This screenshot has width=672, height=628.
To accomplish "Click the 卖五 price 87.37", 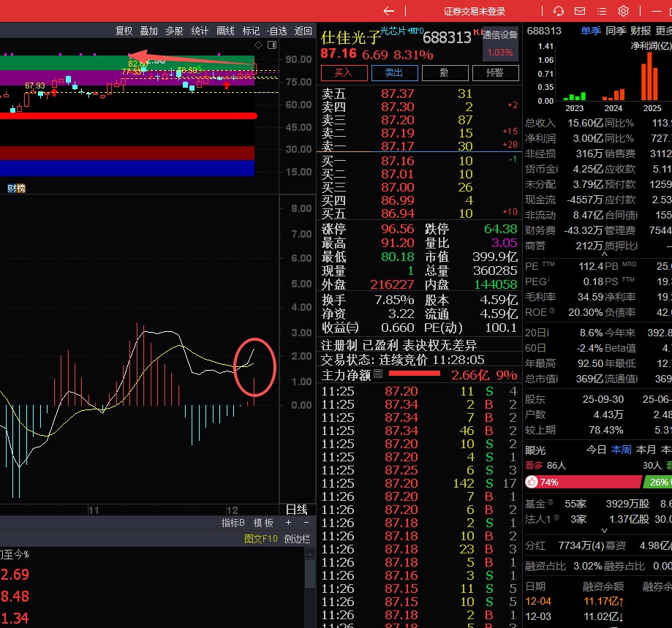I will (x=398, y=94).
